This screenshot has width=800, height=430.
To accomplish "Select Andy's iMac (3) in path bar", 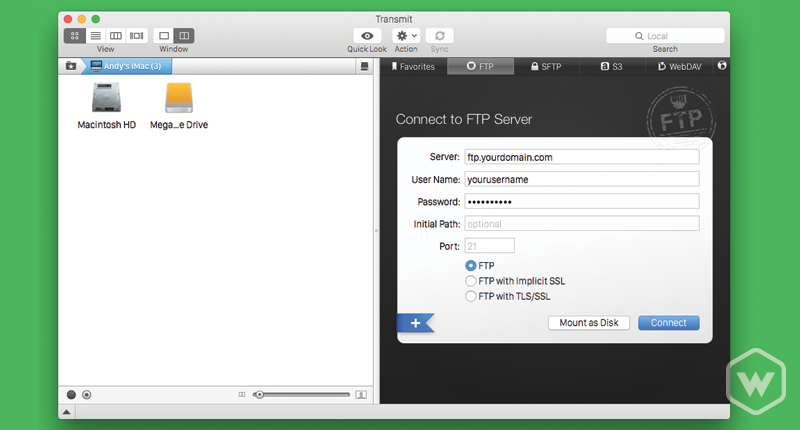I will point(126,66).
